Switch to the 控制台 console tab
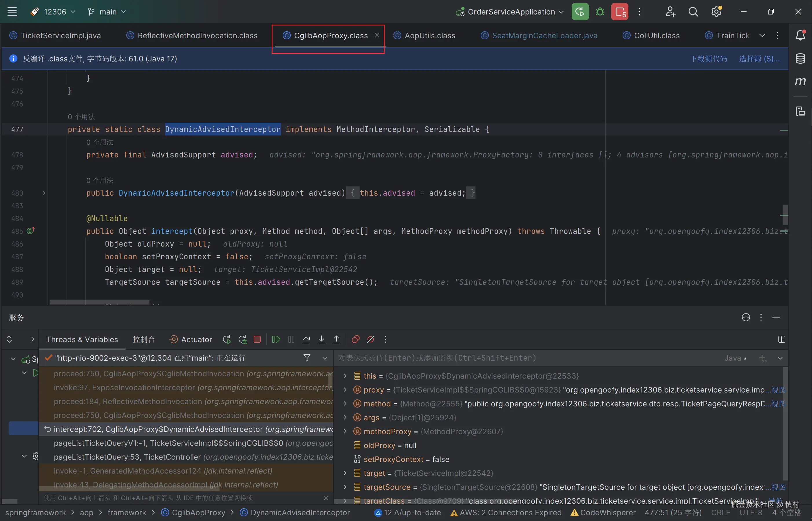 coord(144,339)
